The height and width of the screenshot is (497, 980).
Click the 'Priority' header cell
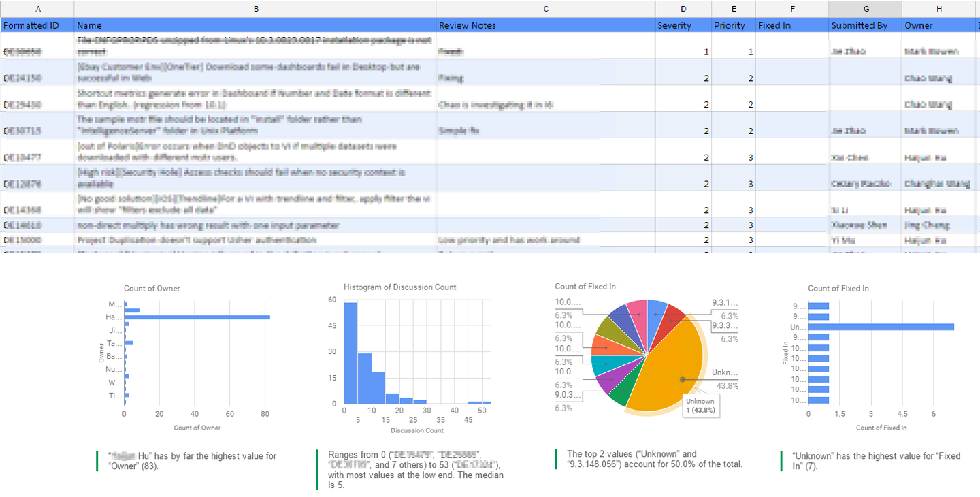[x=734, y=25]
